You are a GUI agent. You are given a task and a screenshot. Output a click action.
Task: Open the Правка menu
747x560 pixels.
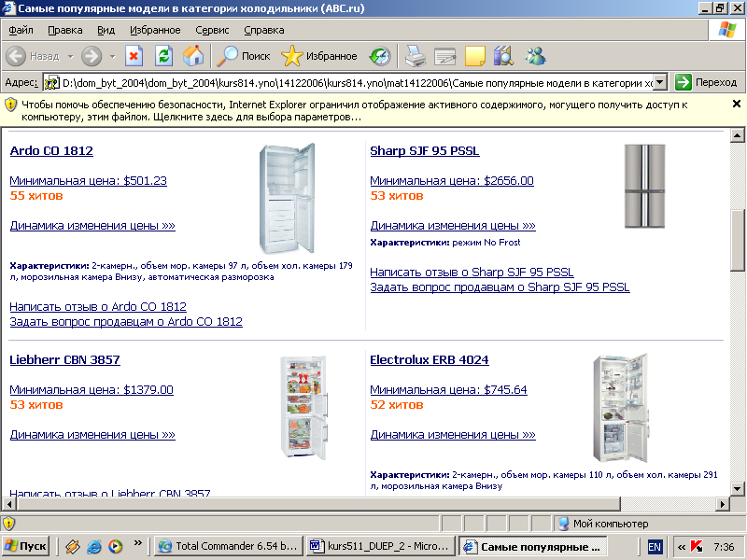[65, 30]
